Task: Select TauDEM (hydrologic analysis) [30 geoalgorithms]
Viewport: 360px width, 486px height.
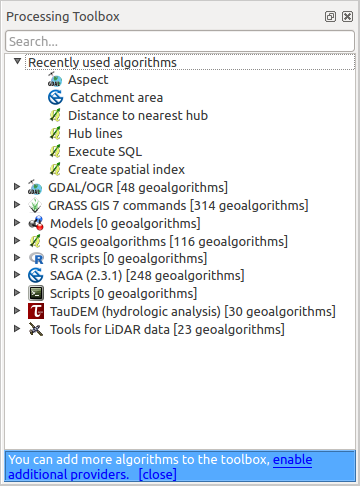Action: click(193, 312)
